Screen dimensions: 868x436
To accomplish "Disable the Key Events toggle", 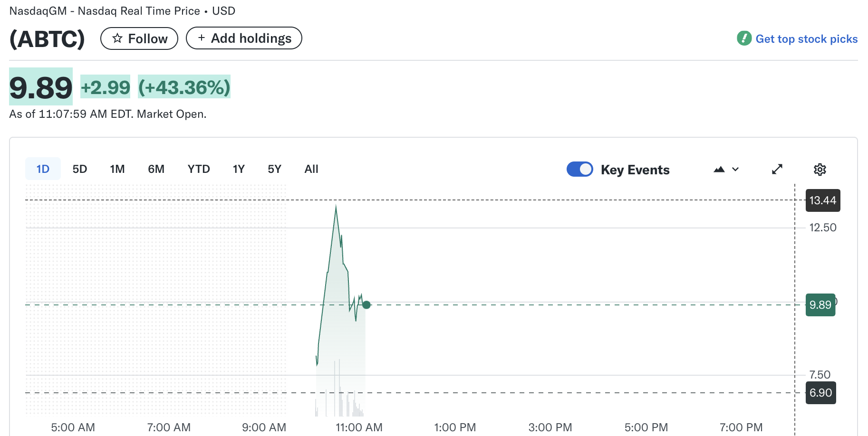I will (579, 169).
